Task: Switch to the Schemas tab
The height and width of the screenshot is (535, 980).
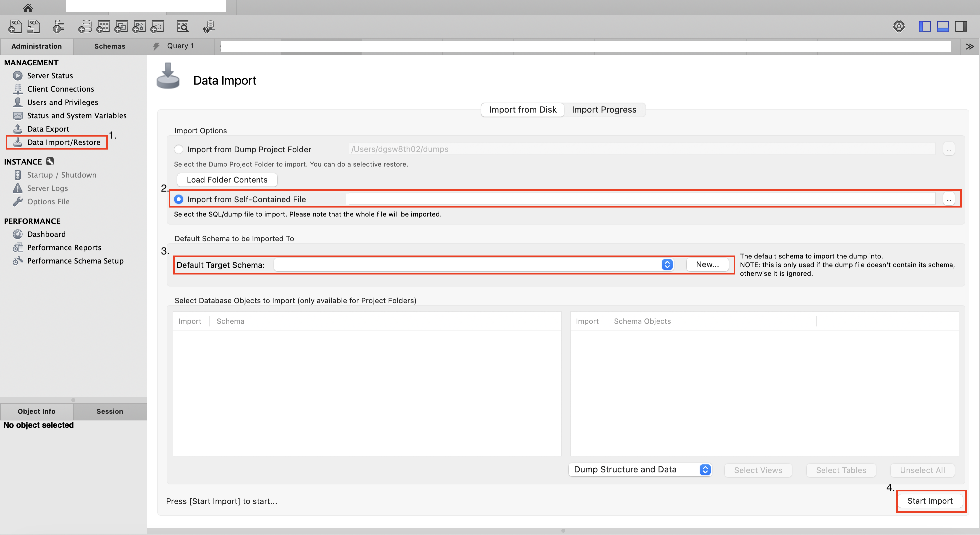Action: [x=110, y=46]
